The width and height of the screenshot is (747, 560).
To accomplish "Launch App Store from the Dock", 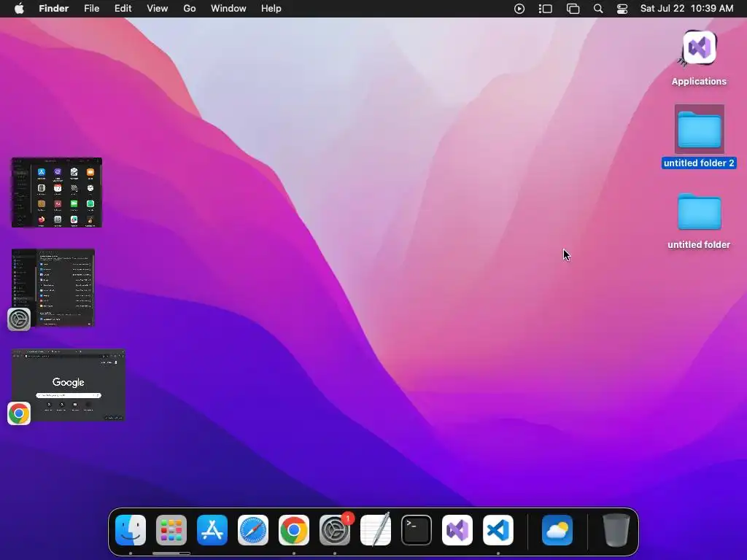I will click(x=212, y=530).
